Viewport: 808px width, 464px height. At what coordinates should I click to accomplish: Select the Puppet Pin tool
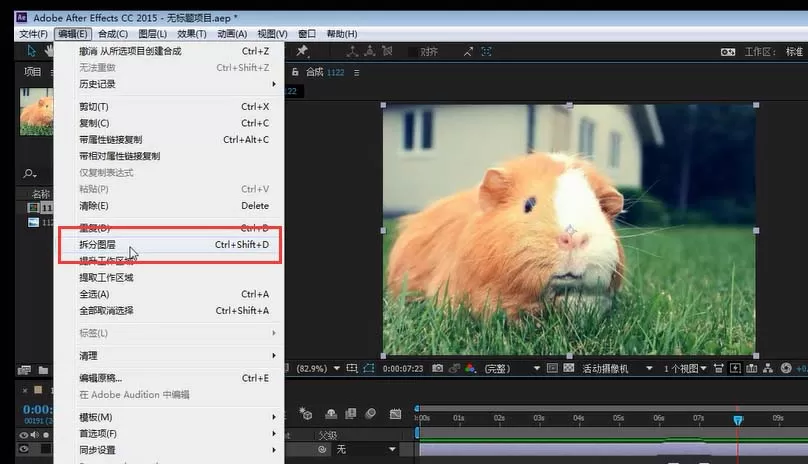(302, 51)
